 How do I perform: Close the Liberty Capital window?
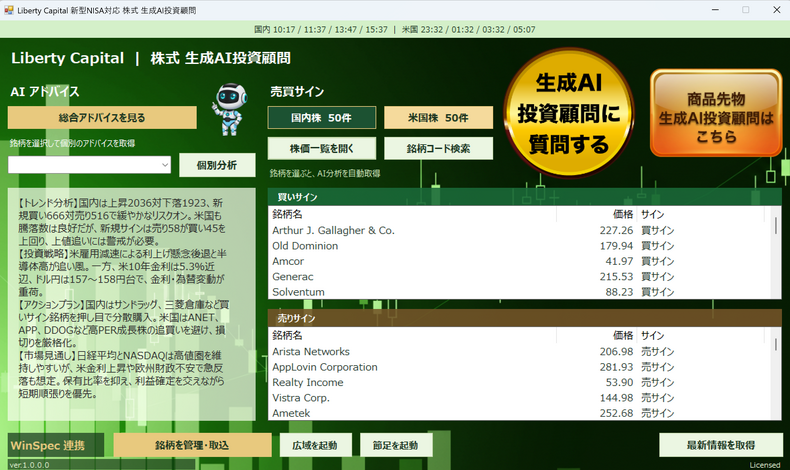click(x=776, y=10)
